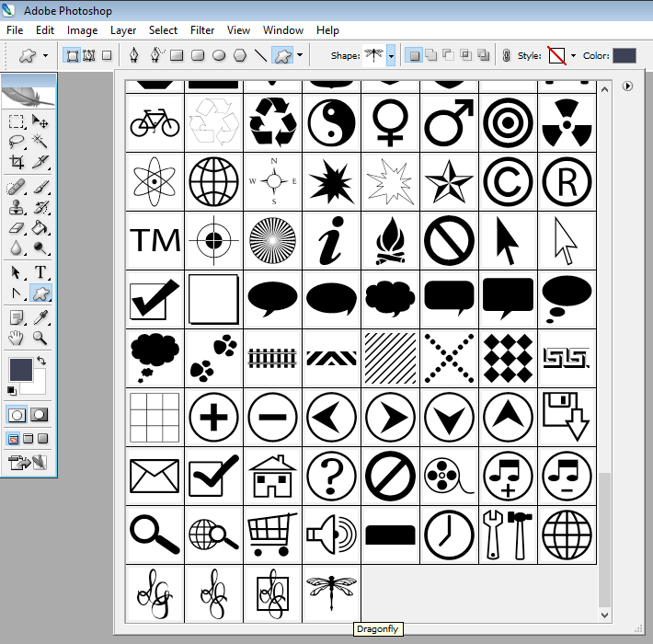Open the Style picker dropdown arrow
653x644 pixels.
pos(573,55)
